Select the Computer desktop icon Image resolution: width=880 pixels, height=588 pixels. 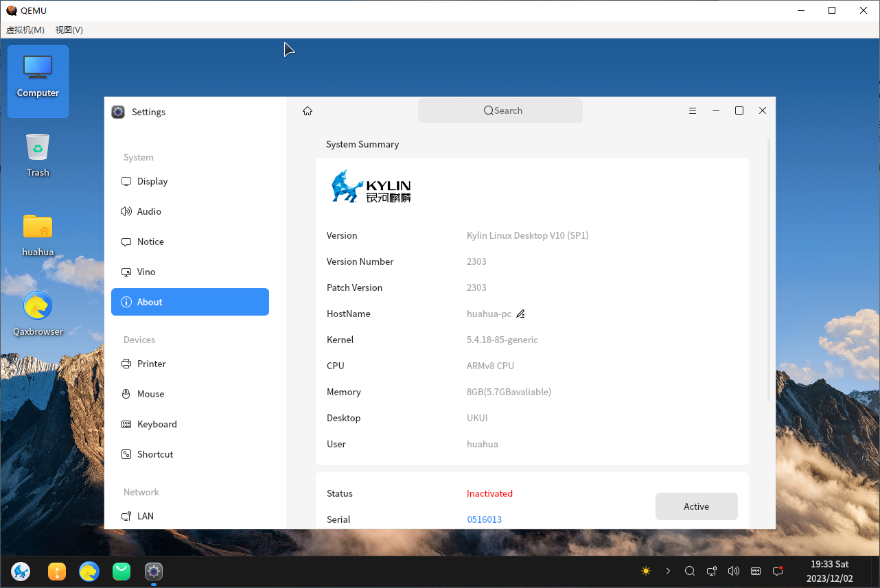38,81
